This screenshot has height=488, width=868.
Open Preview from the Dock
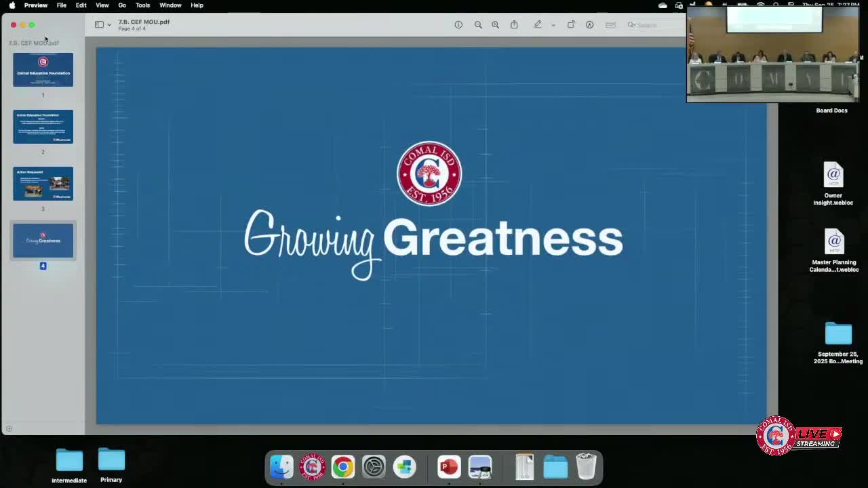click(480, 466)
